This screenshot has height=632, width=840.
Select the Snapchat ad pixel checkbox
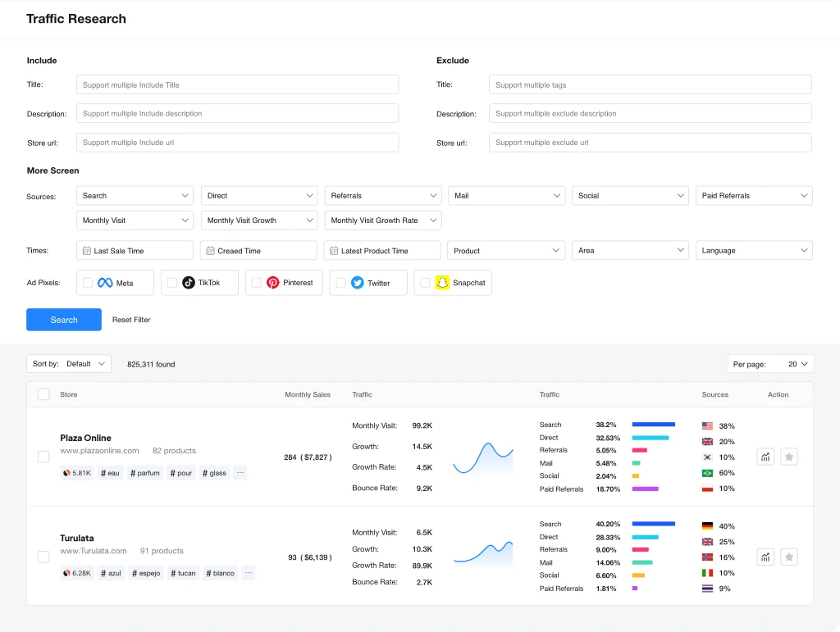[426, 283]
